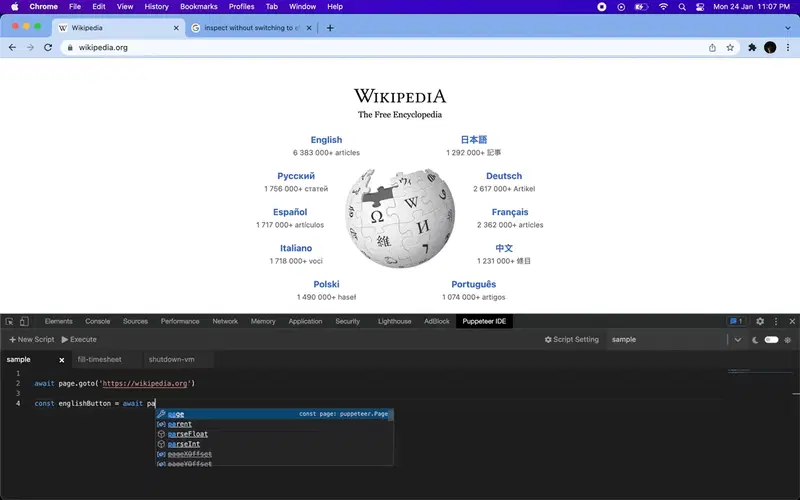Screen dimensions: 800x500
Task: Switch to the Console tab in DevTools
Action: pyautogui.click(x=97, y=321)
